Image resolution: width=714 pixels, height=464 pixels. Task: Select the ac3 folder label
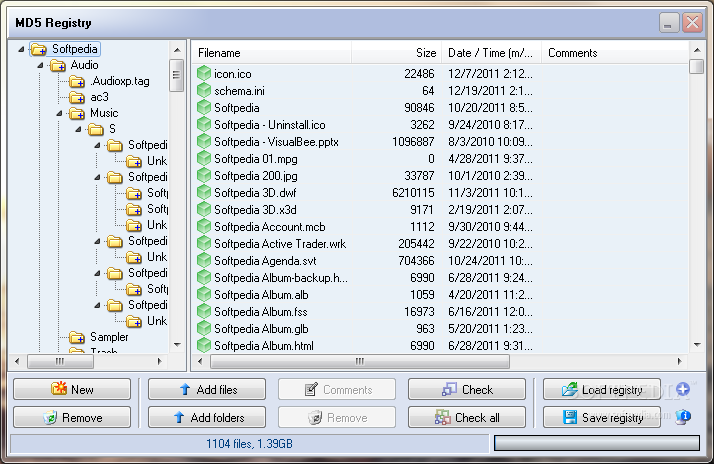pos(99,97)
